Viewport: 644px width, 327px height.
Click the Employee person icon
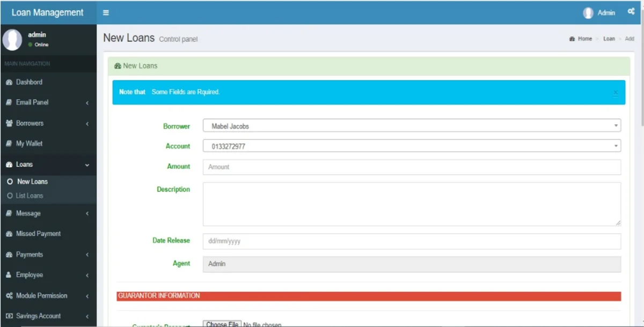[x=9, y=275]
